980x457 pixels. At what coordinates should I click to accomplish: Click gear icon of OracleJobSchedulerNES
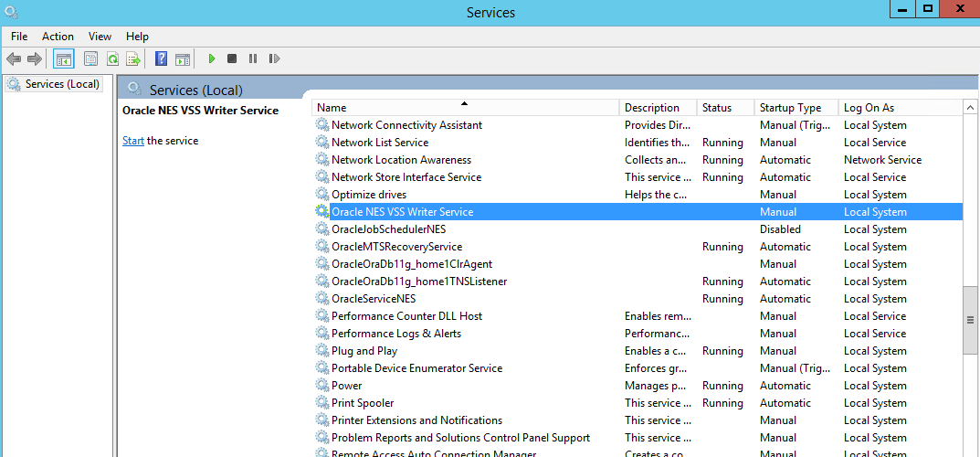pos(321,228)
